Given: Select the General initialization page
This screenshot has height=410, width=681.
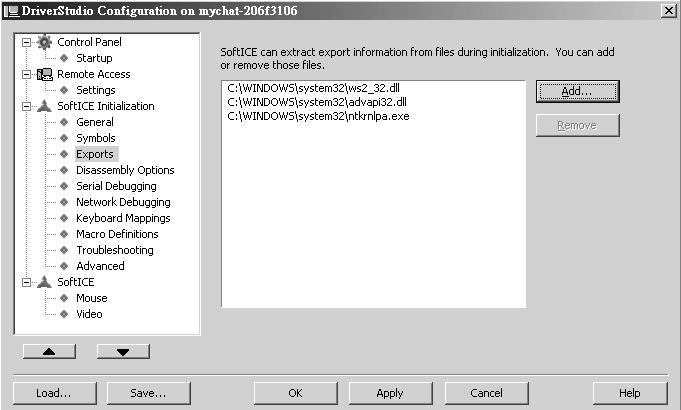Looking at the screenshot, I should point(95,122).
